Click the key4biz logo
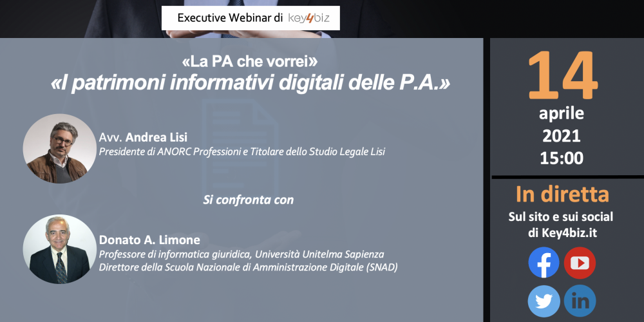The width and height of the screenshot is (644, 322). 308,18
